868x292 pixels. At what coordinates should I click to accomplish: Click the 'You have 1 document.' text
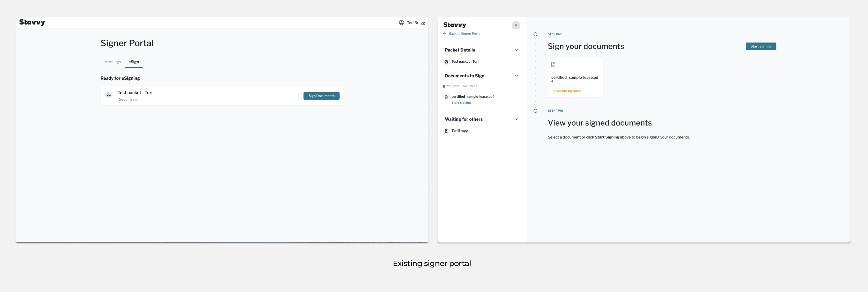462,86
